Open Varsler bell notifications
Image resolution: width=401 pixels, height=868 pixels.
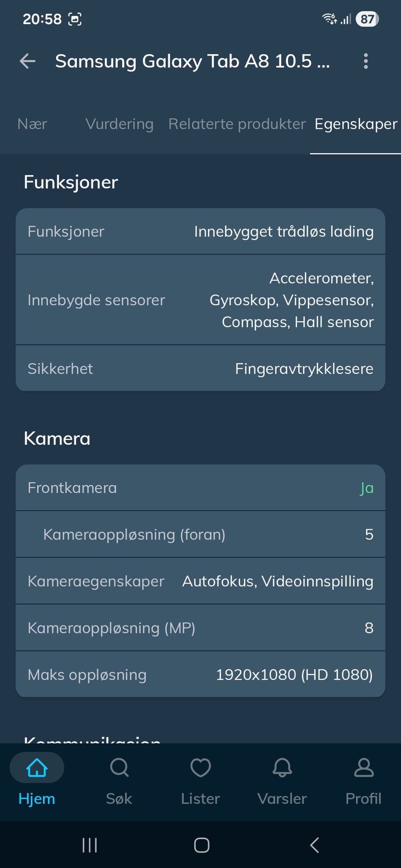coord(282,768)
